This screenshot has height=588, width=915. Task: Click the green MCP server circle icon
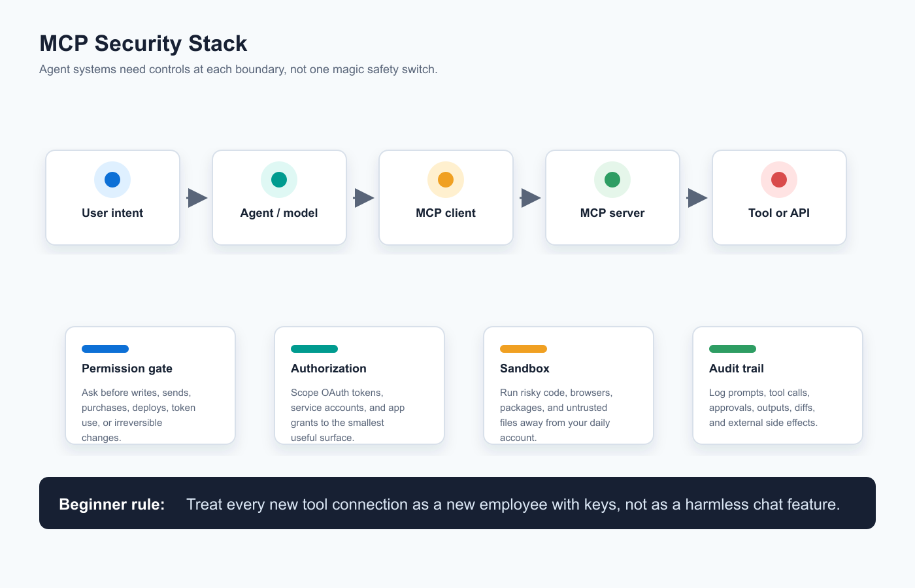pos(612,180)
